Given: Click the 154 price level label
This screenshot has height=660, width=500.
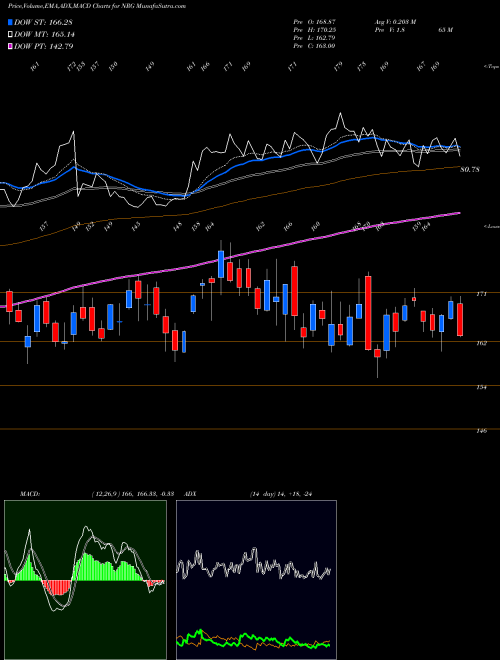Looking at the screenshot, I should (x=481, y=387).
